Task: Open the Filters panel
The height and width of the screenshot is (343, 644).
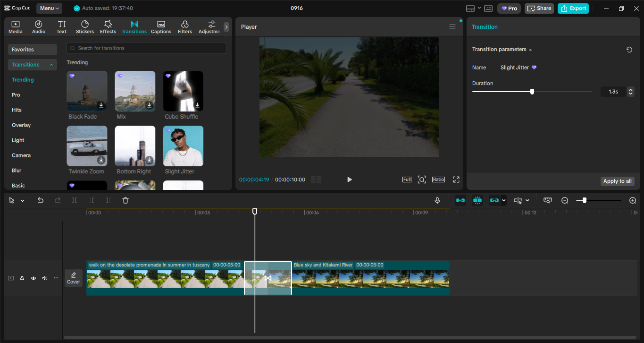Action: pos(184,26)
